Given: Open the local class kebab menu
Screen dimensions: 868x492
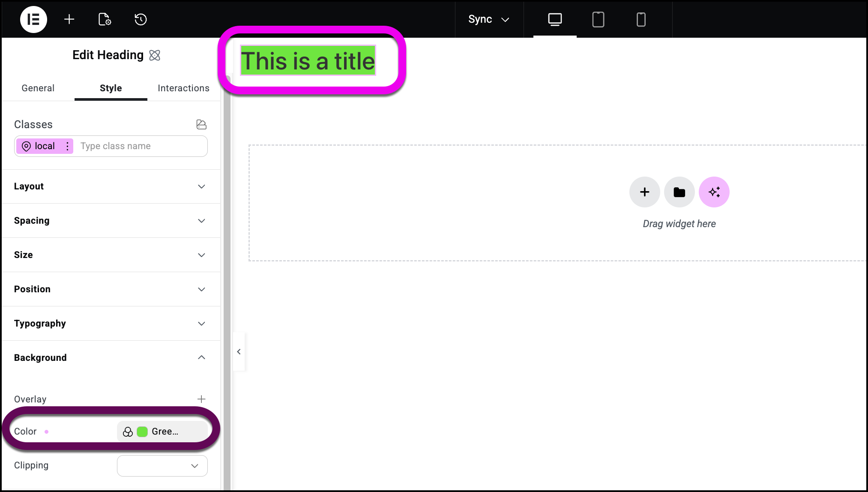Looking at the screenshot, I should click(x=67, y=146).
